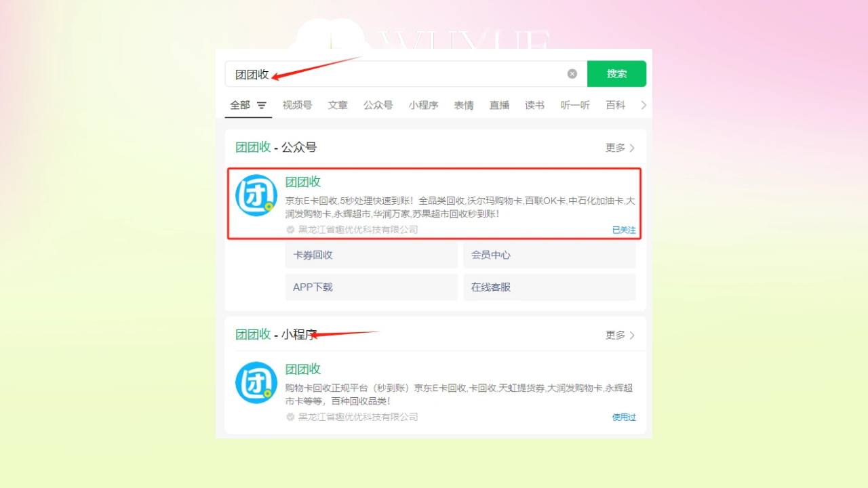Switch to the 文章 tab
This screenshot has height=488, width=868.
(x=338, y=105)
